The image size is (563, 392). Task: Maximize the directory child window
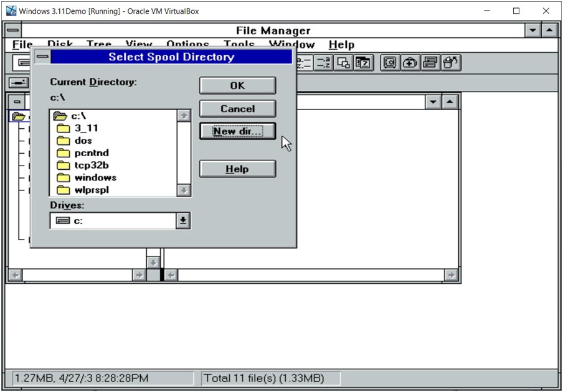pyautogui.click(x=450, y=102)
